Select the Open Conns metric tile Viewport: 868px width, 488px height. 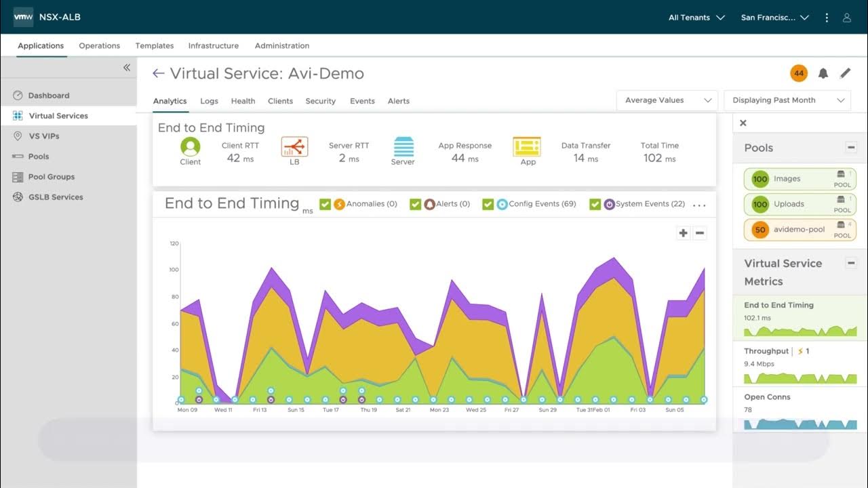(800, 409)
